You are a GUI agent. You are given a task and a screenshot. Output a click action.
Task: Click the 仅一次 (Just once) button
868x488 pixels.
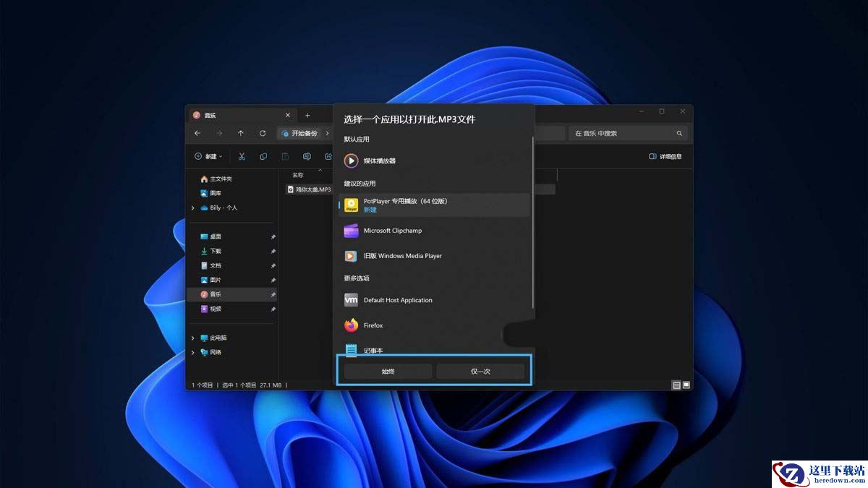480,371
